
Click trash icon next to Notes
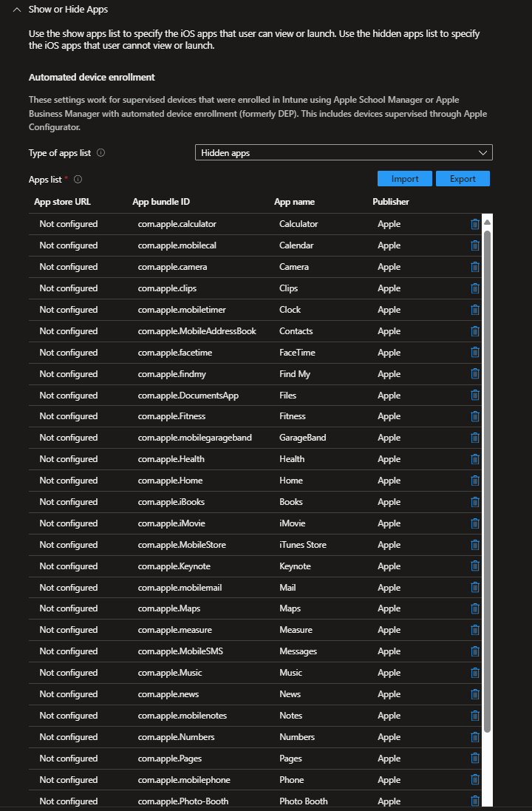[475, 716]
